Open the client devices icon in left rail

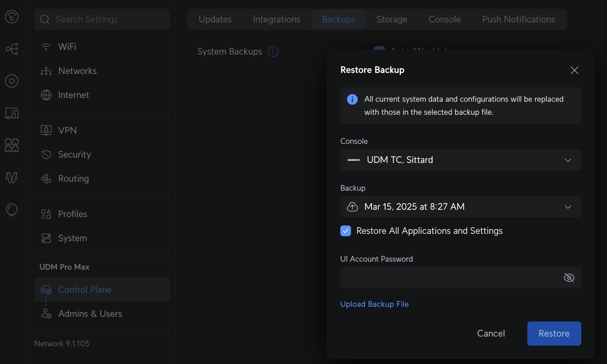(x=12, y=113)
